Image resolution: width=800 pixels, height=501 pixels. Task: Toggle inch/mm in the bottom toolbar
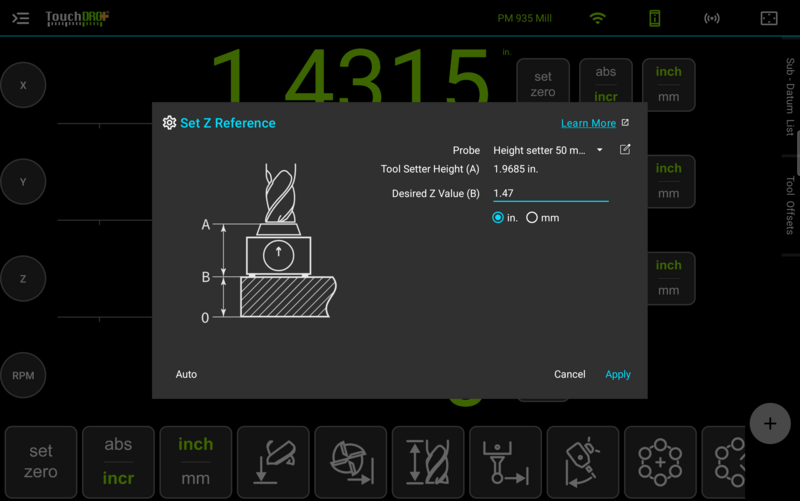pos(196,462)
